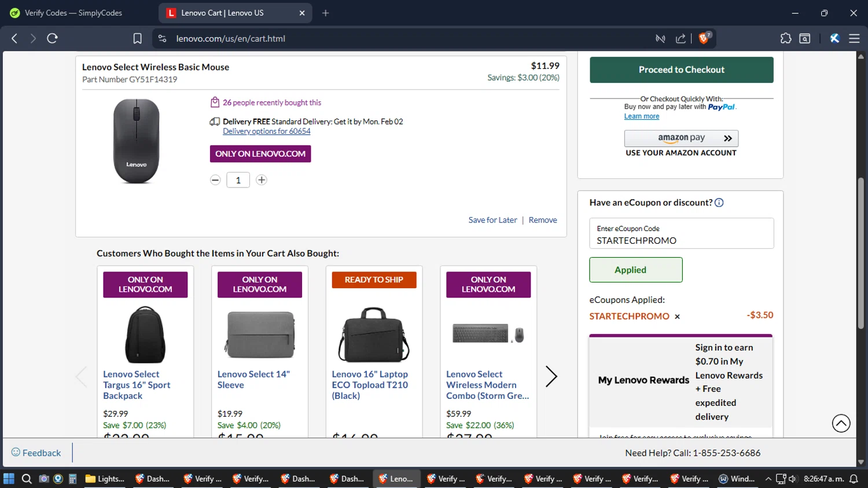Open site settings icon in address bar
The height and width of the screenshot is (488, 868).
[x=163, y=38]
